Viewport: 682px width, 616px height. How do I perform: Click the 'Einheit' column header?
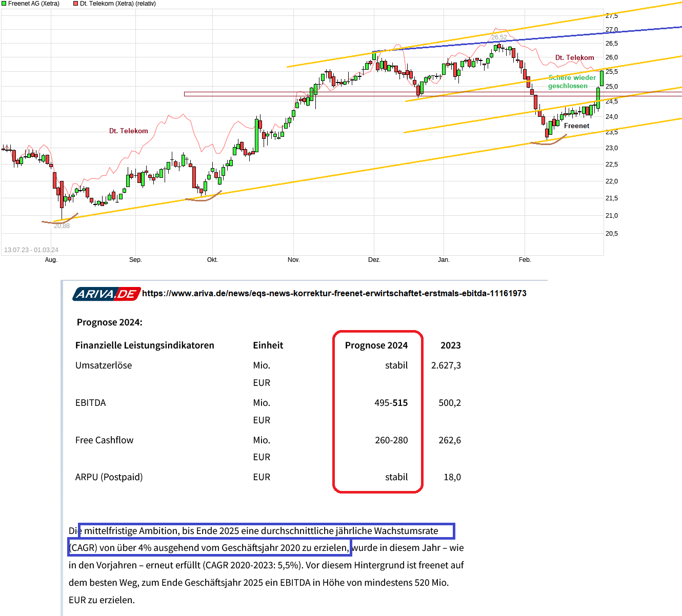(268, 345)
